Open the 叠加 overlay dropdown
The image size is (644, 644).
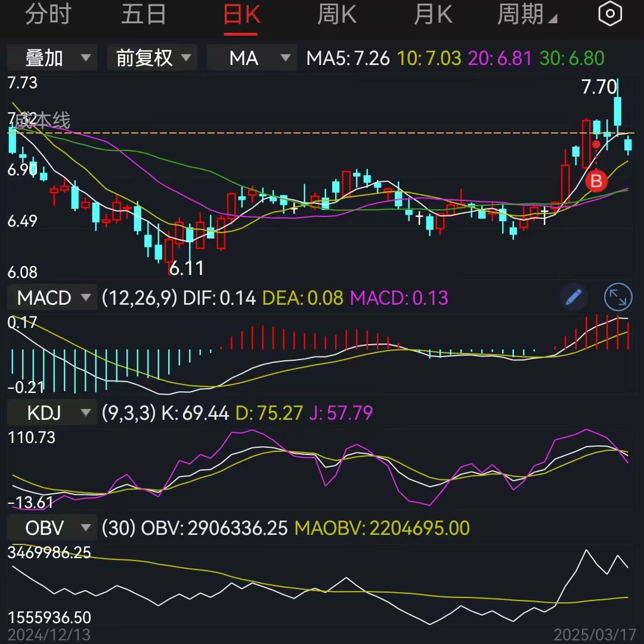coord(51,58)
